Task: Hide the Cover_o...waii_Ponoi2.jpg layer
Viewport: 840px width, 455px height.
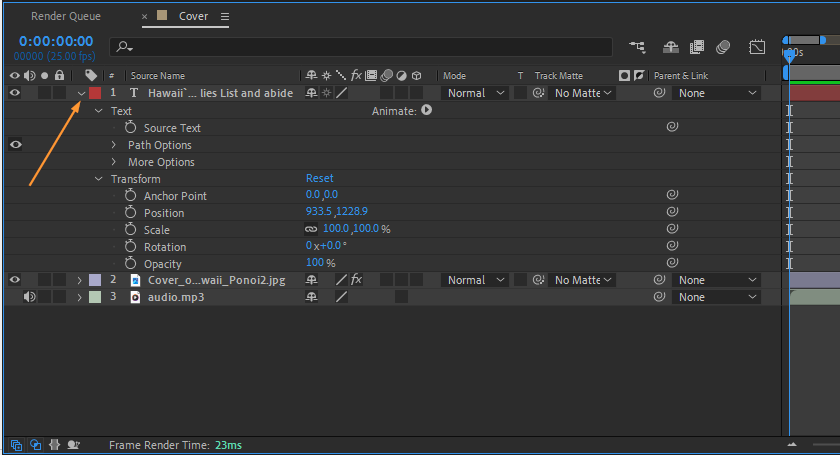Action: tap(15, 280)
